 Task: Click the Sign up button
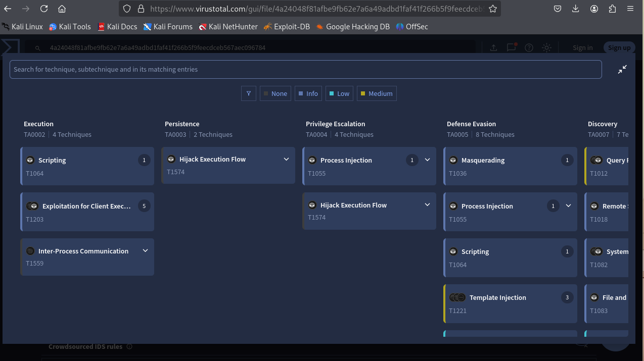tap(619, 47)
